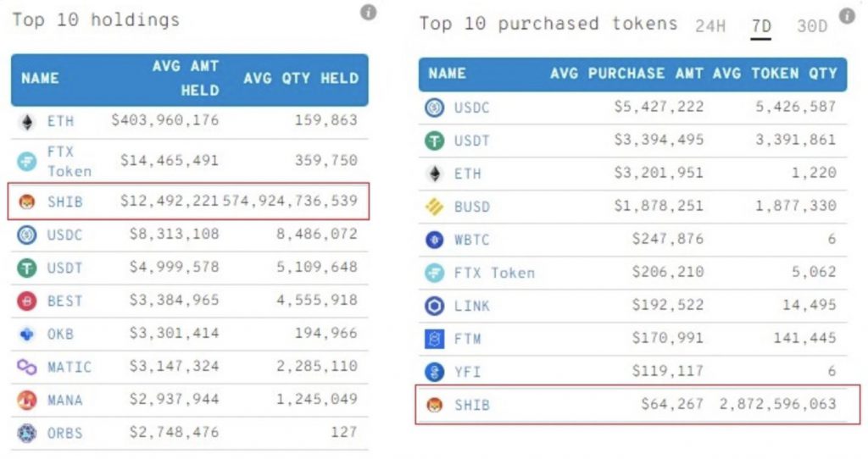The width and height of the screenshot is (868, 459).
Task: Open the BEST token link in holdings
Action: coord(64,301)
